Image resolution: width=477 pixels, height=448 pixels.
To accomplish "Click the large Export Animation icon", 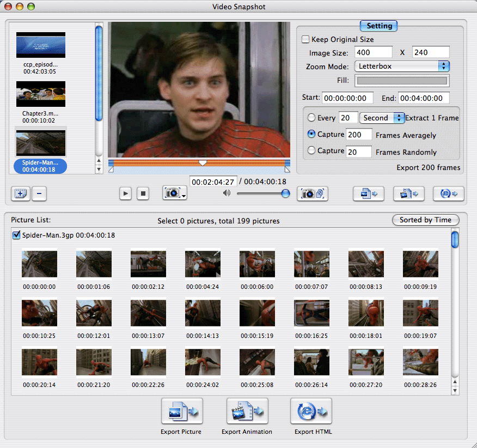I will pos(247,411).
